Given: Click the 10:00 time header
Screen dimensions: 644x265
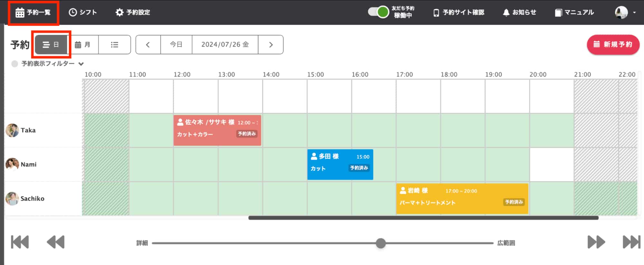Looking at the screenshot, I should 93,74.
